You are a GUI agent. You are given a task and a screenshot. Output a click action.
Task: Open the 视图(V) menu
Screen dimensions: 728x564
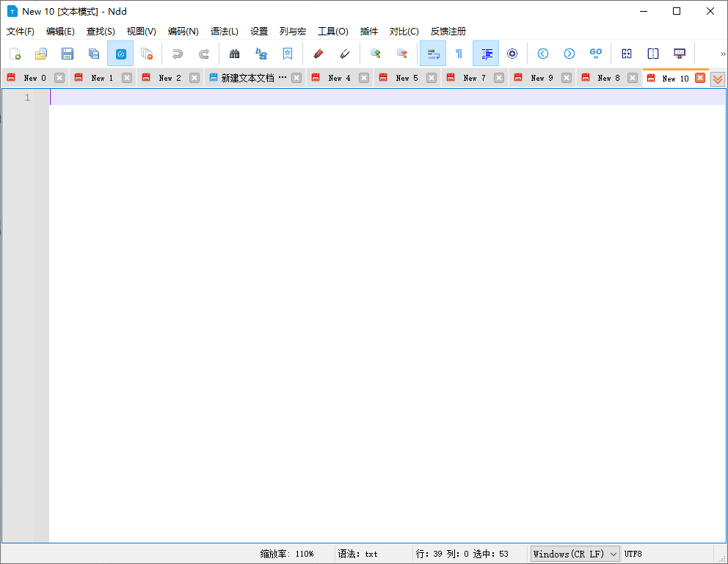point(141,32)
